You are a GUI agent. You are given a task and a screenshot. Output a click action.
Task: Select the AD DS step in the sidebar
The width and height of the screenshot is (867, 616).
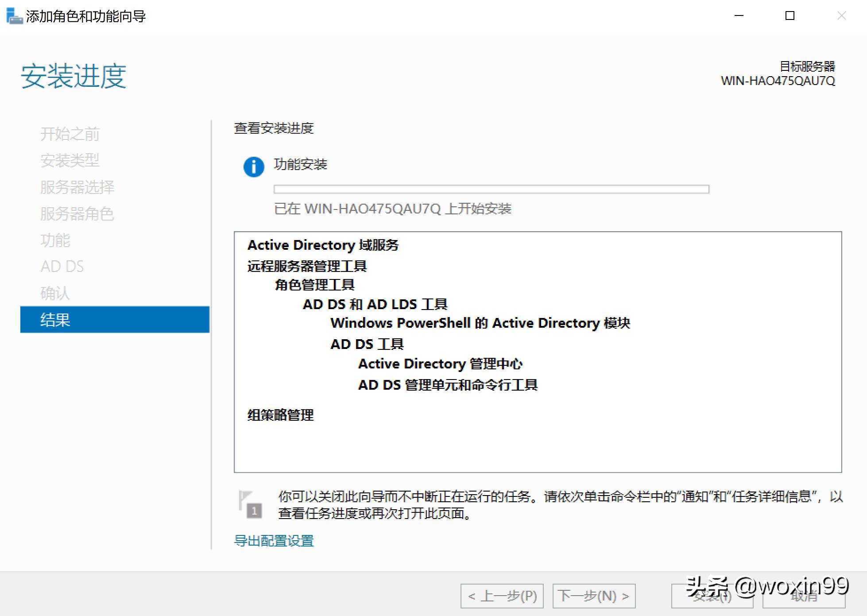click(x=62, y=267)
